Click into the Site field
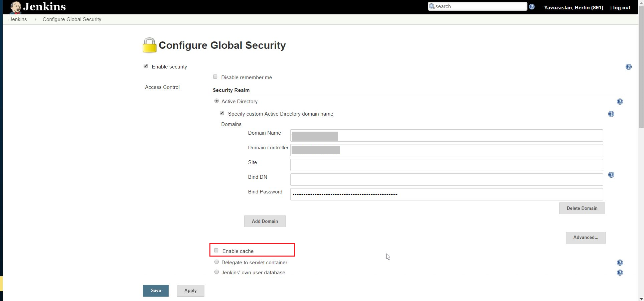 point(447,165)
